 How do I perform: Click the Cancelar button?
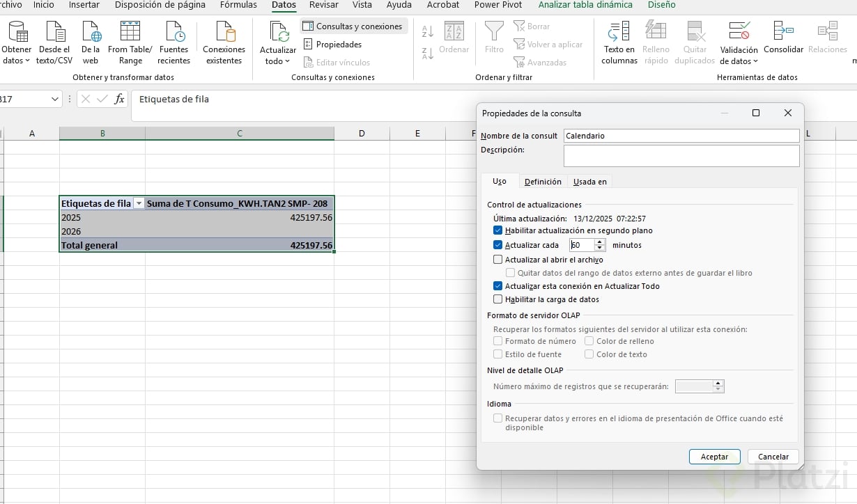click(773, 457)
